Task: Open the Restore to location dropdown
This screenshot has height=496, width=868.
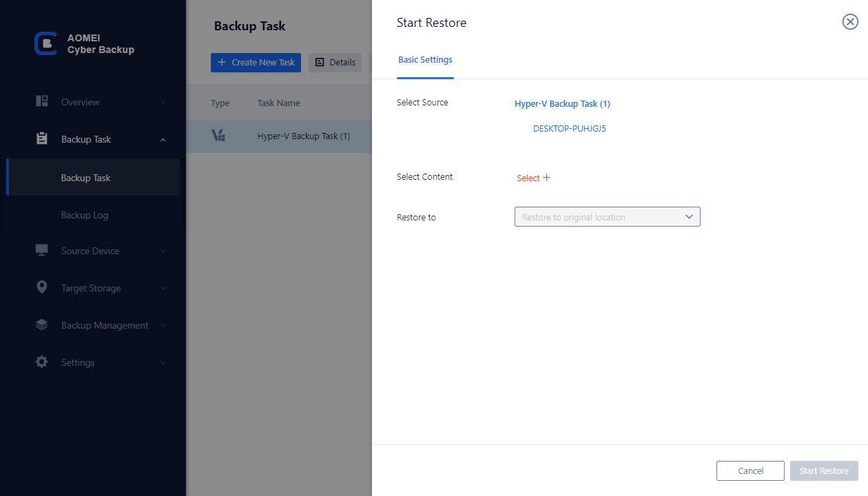Action: [607, 217]
